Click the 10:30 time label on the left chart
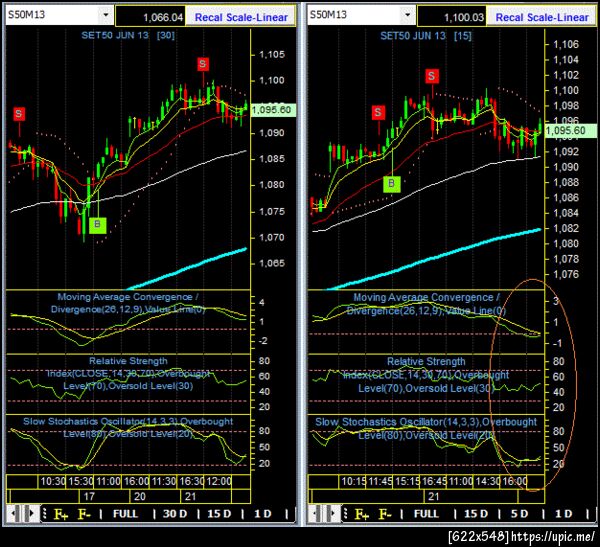600x547 pixels. (x=53, y=481)
